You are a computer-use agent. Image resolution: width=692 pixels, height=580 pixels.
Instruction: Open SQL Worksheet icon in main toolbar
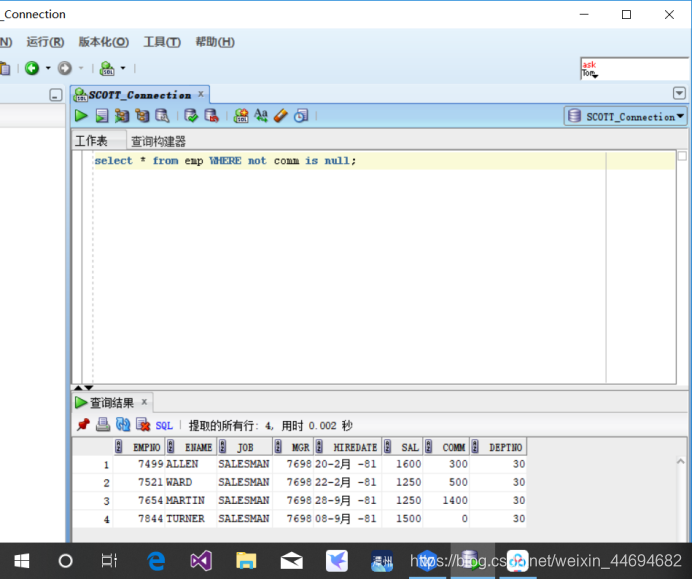[107, 68]
